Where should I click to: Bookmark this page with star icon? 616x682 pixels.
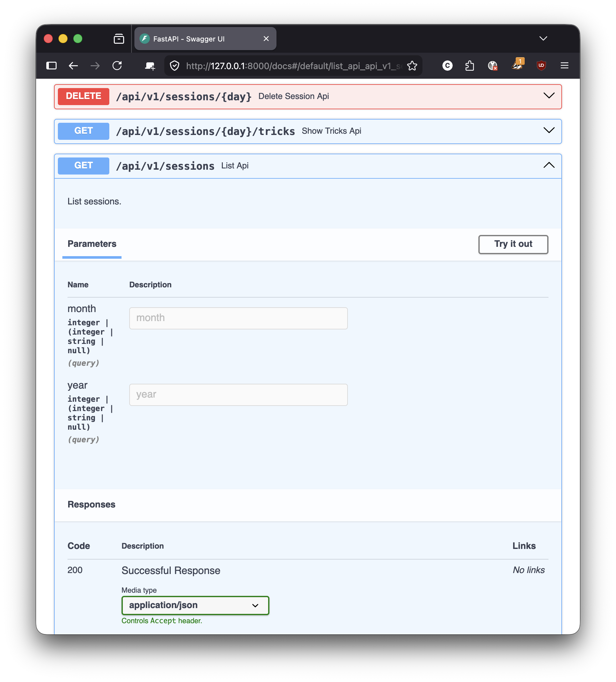click(x=412, y=66)
